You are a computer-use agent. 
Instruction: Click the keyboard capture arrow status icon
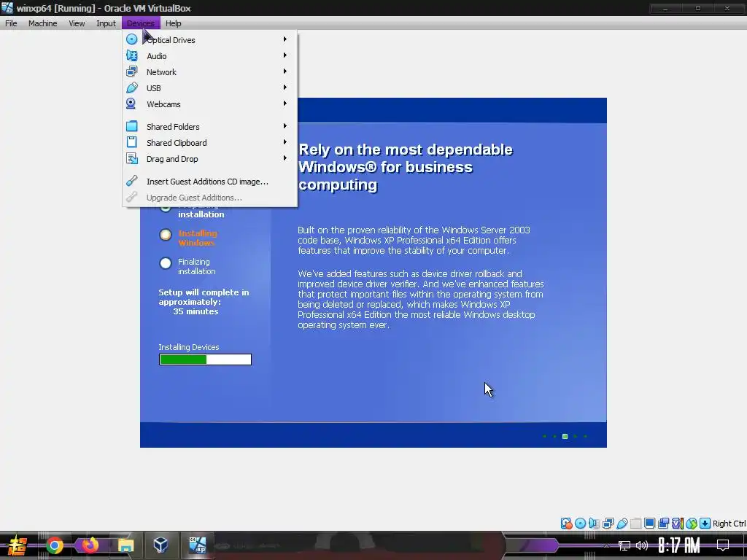[705, 524]
